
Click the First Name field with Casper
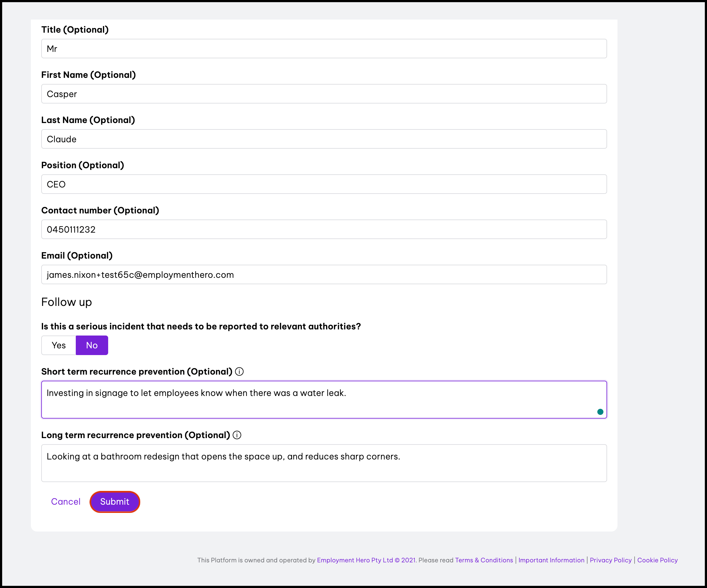point(324,94)
